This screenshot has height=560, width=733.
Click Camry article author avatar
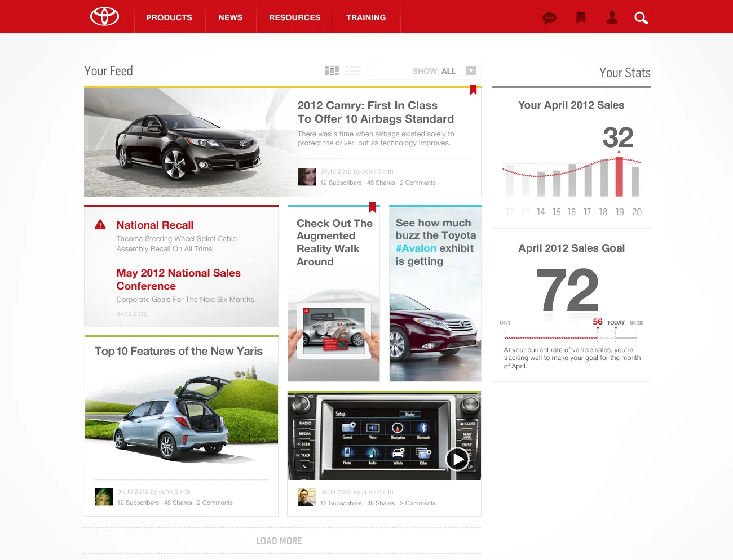307,177
